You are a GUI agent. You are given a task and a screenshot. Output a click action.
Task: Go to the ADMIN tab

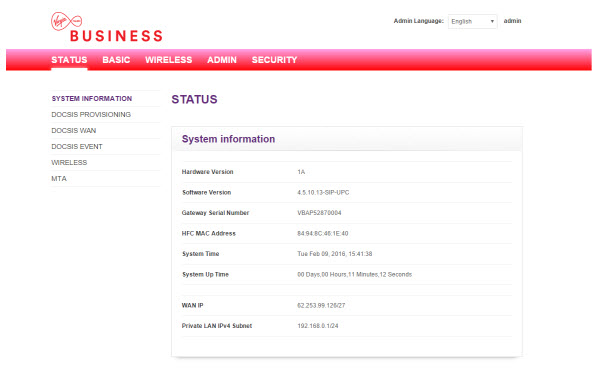222,60
